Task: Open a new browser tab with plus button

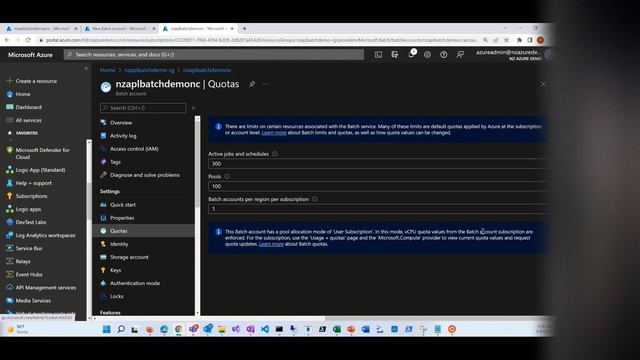Action: click(x=244, y=29)
